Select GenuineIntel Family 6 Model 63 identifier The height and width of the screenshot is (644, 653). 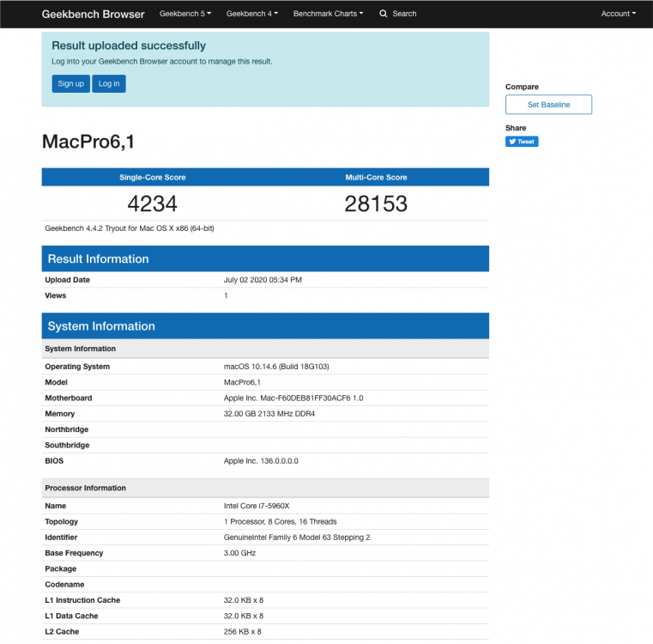297,538
